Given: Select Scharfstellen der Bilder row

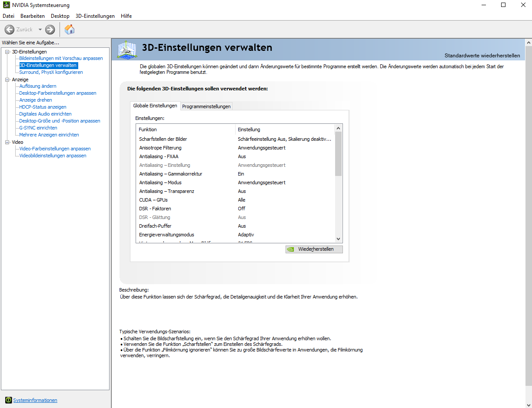Looking at the screenshot, I should pyautogui.click(x=235, y=139).
